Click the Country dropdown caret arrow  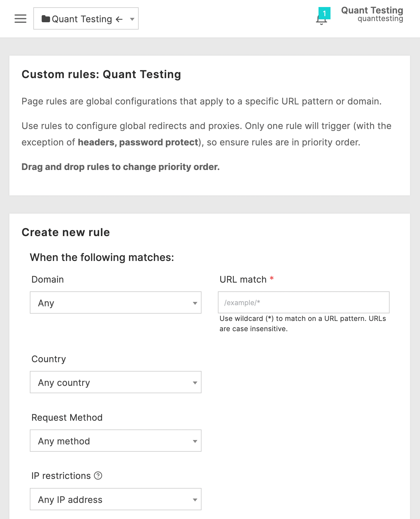click(194, 382)
